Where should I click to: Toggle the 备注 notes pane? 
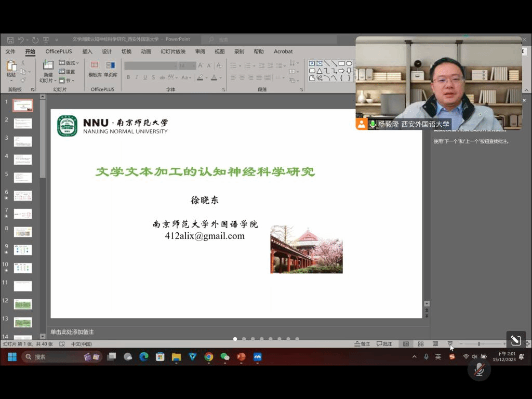[362, 344]
